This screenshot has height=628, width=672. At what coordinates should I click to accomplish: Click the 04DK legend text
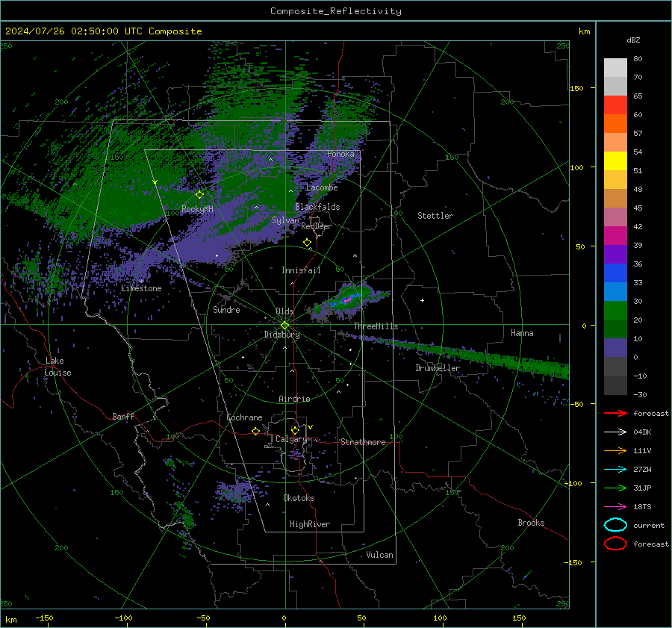(x=642, y=432)
